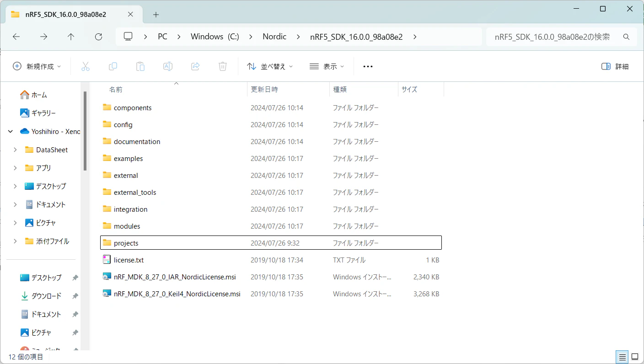Expand the ピクチャ tree node under Yoshihiro

point(15,223)
